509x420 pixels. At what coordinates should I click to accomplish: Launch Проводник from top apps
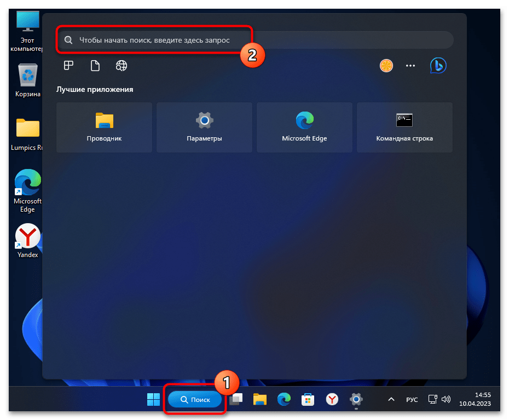point(104,127)
